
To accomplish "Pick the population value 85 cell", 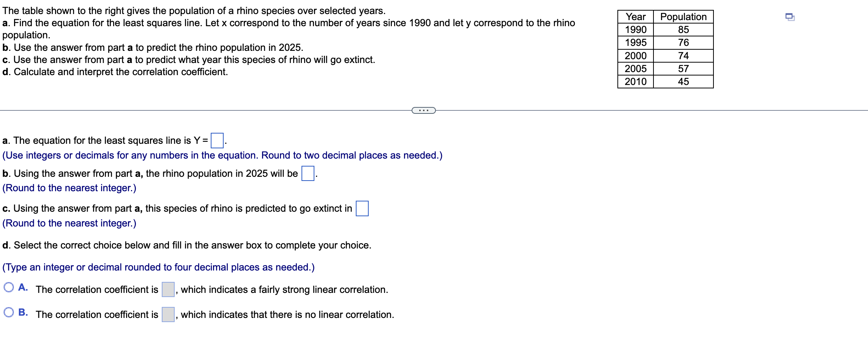I will point(683,30).
